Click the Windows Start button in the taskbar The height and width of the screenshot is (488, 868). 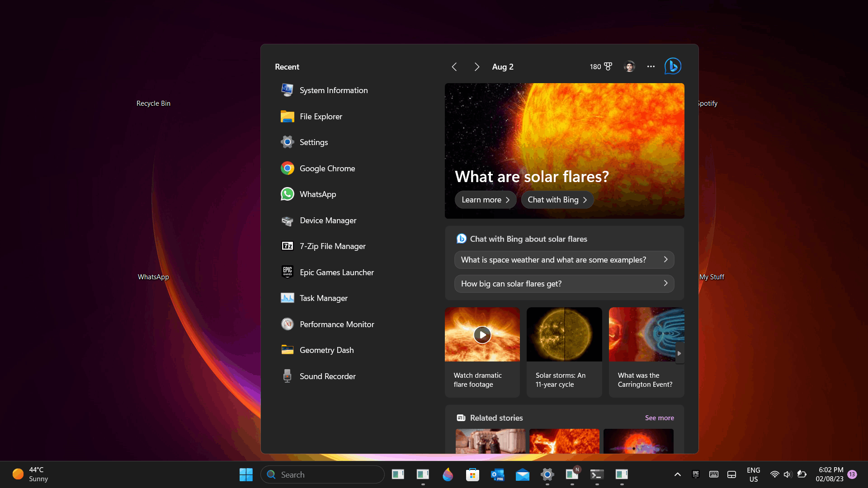click(x=246, y=474)
